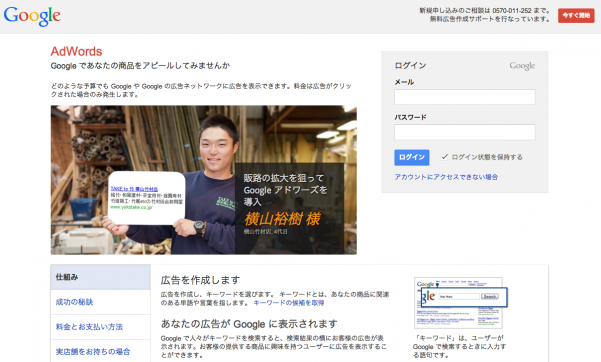Select the 成功の秘訣 tab
This screenshot has height=362, width=601.
pos(100,302)
